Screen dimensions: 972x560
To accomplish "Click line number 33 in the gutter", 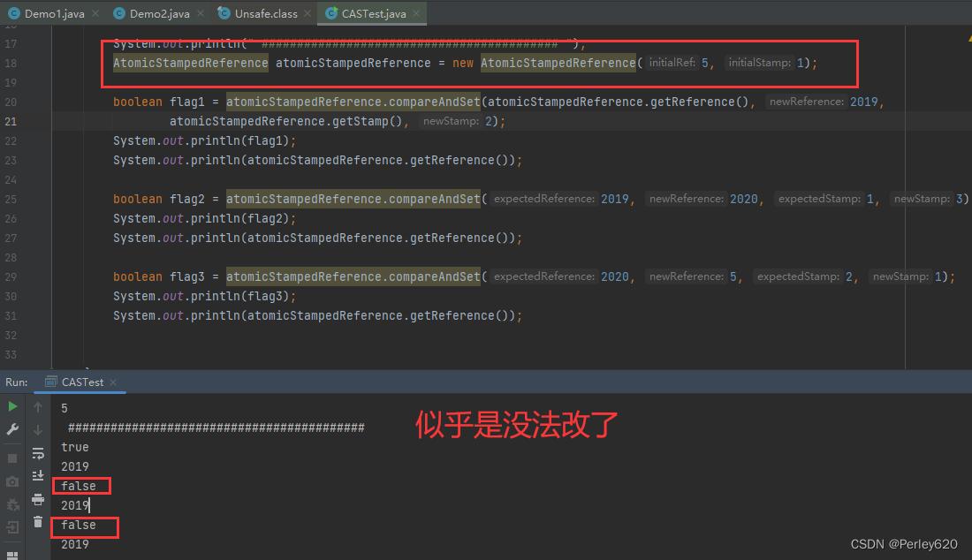I will point(11,355).
